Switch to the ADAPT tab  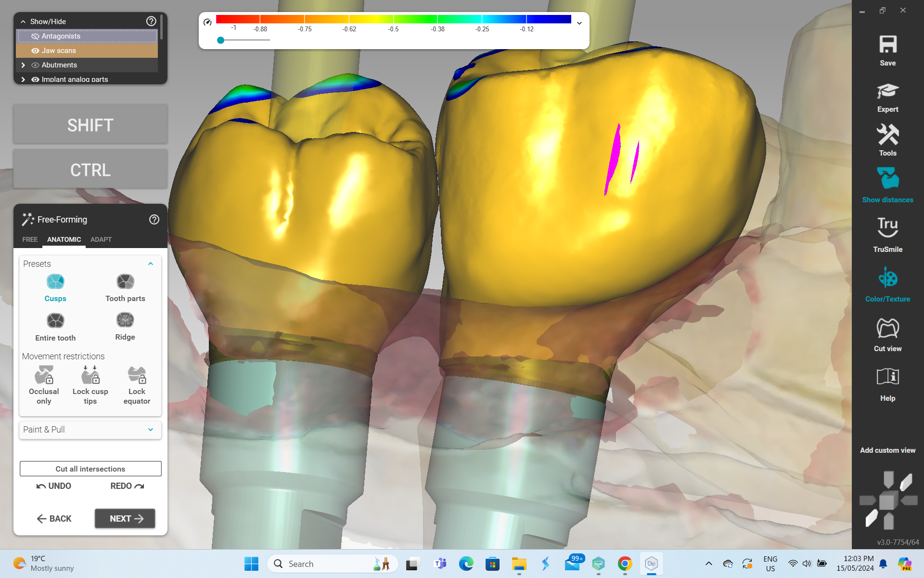[x=101, y=239]
